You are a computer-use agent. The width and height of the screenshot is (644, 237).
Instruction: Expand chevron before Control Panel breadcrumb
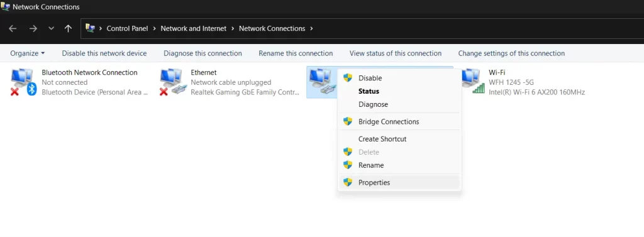[101, 28]
